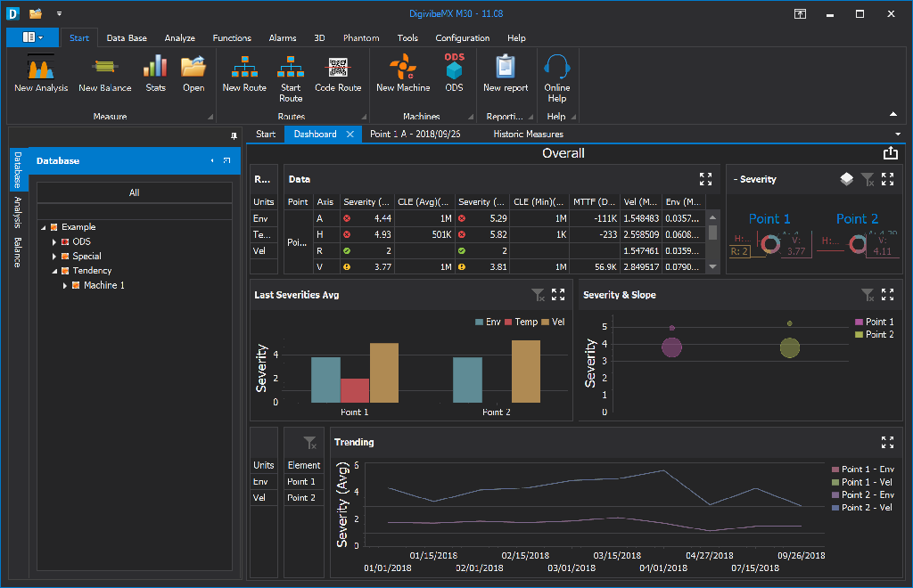Click the Data table scrollbar down arrow
The width and height of the screenshot is (913, 588).
[713, 267]
